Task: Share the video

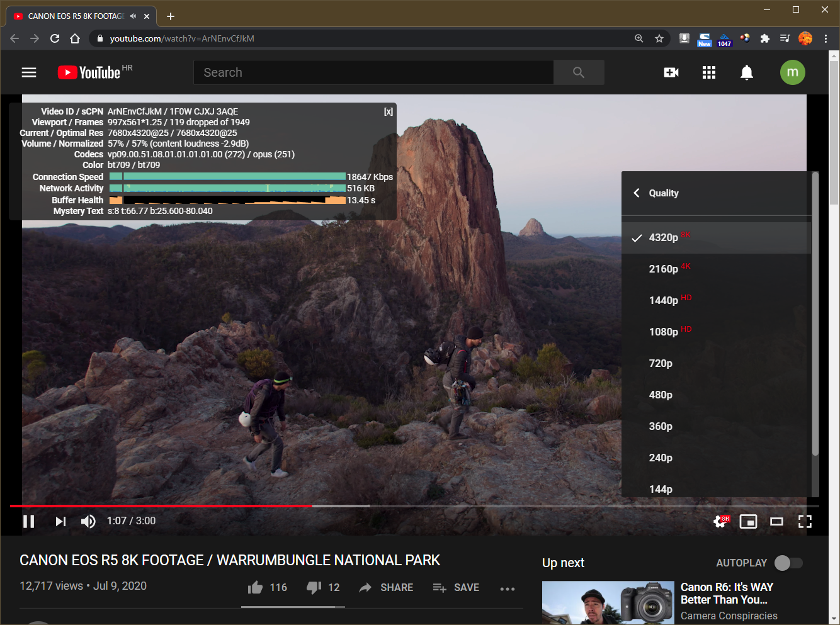Action: (386, 587)
